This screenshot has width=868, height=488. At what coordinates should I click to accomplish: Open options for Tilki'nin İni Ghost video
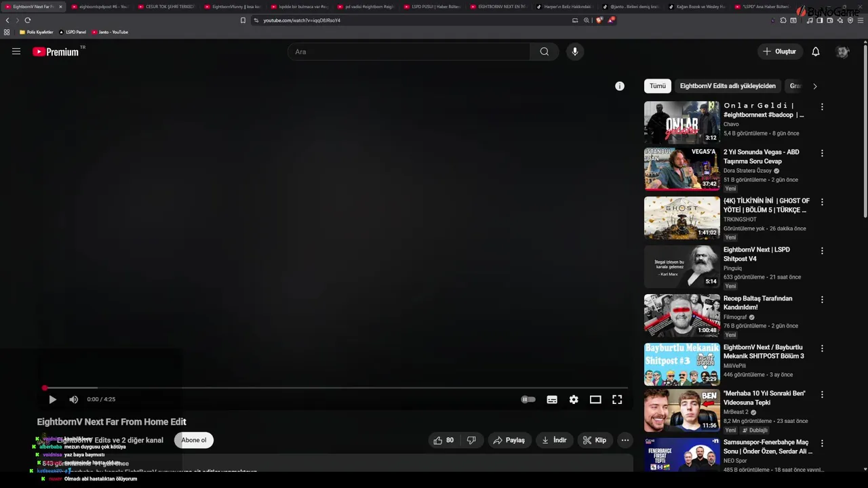coord(822,202)
